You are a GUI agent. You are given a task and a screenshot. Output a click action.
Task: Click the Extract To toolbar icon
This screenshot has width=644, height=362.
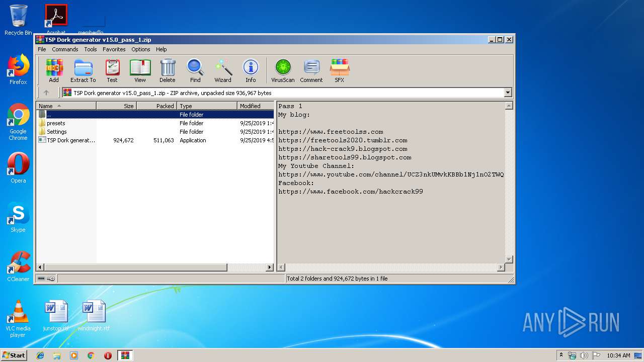83,70
